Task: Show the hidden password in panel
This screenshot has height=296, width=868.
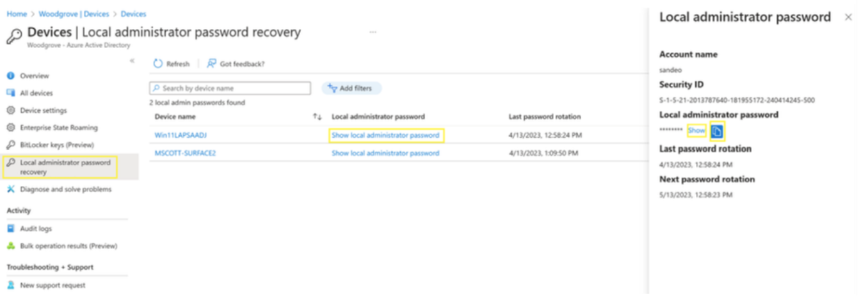Action: pyautogui.click(x=696, y=131)
